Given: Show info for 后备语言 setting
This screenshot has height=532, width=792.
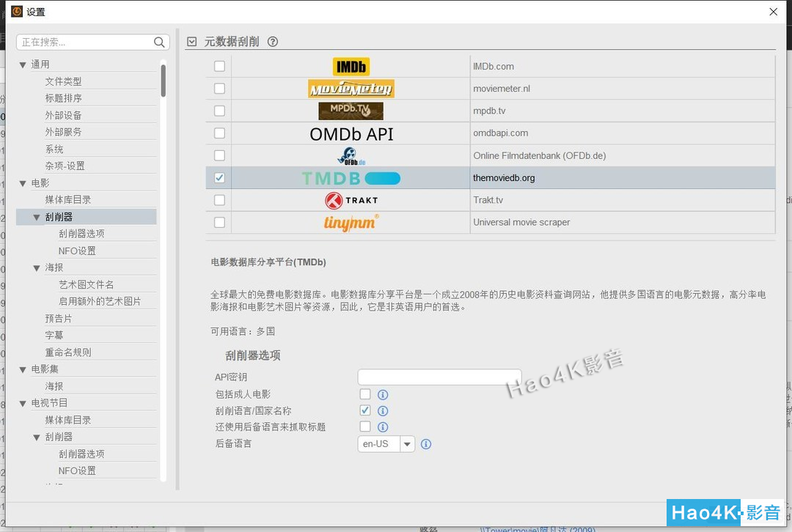Looking at the screenshot, I should tap(426, 444).
